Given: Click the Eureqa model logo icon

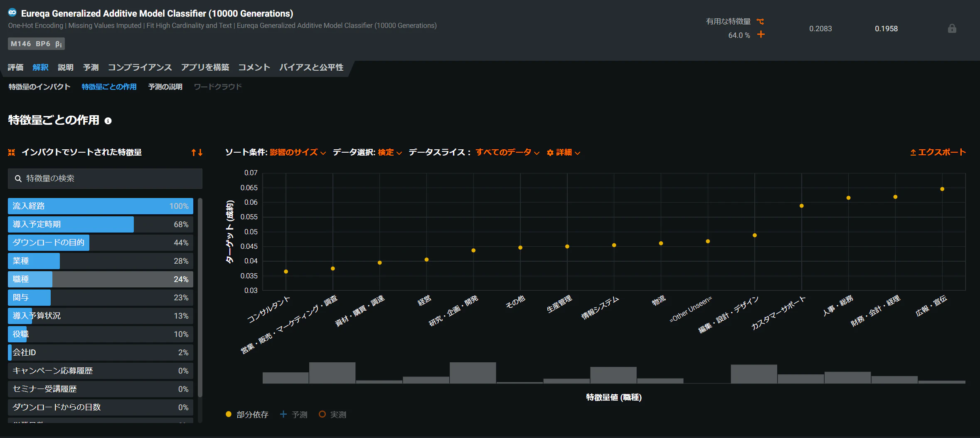Looking at the screenshot, I should coord(12,12).
